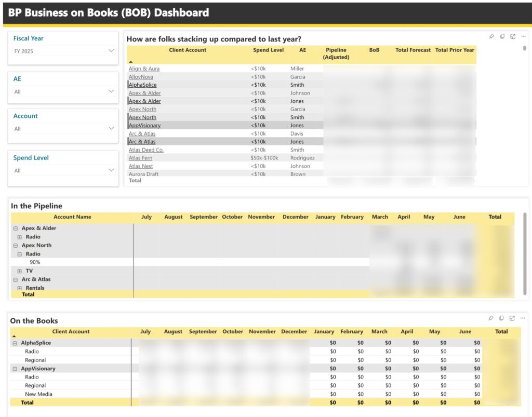Open focus mode for On the Books
The image size is (532, 417).
coord(512,318)
